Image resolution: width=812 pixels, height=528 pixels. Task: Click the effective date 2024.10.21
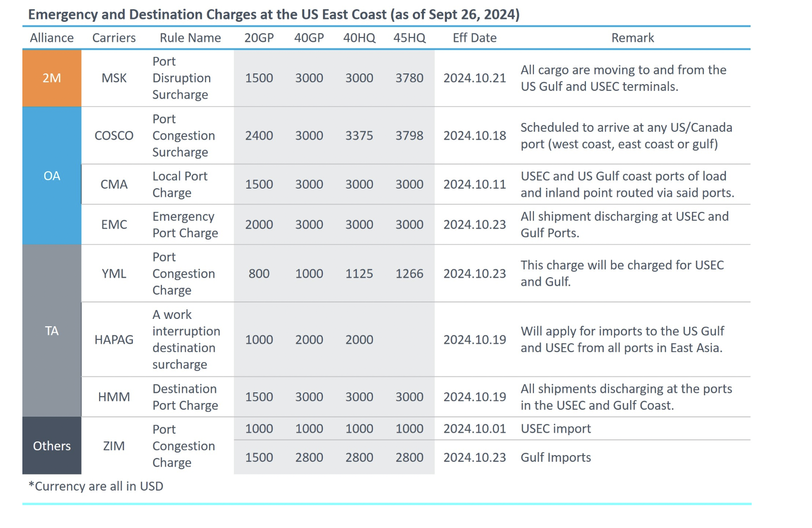point(475,78)
